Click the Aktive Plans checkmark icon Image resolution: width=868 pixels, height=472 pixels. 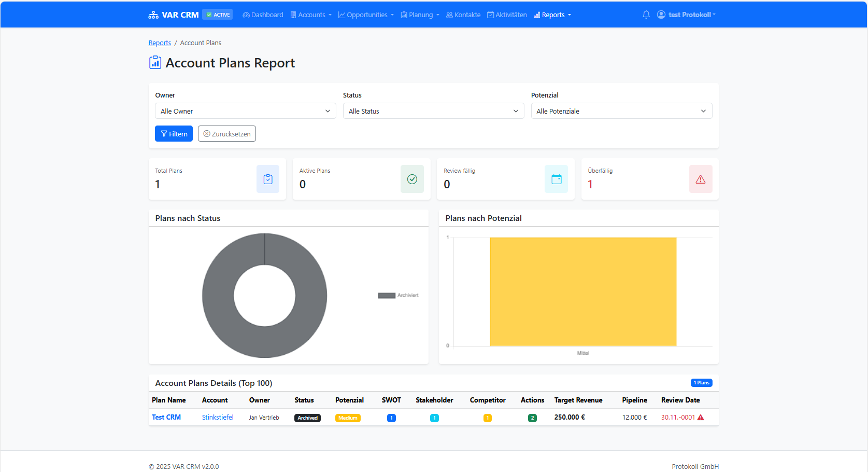click(x=412, y=179)
